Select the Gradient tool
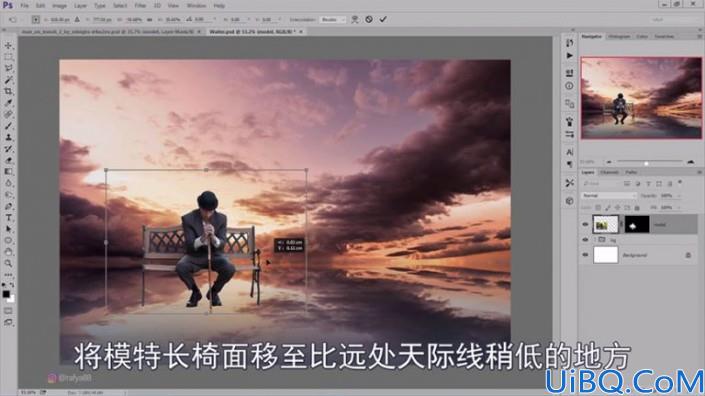This screenshot has height=396, width=705. [x=9, y=172]
